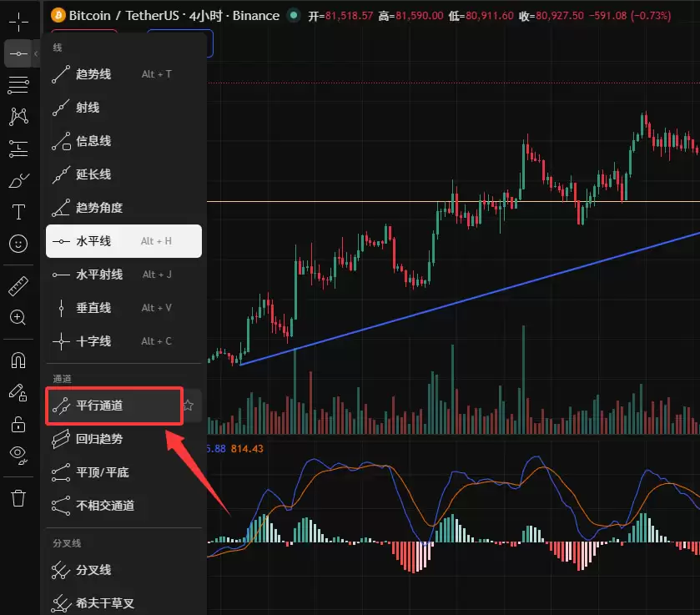Choose 水平射线 horizontal ray tool
Viewport: 700px width, 615px height.
pyautogui.click(x=123, y=275)
